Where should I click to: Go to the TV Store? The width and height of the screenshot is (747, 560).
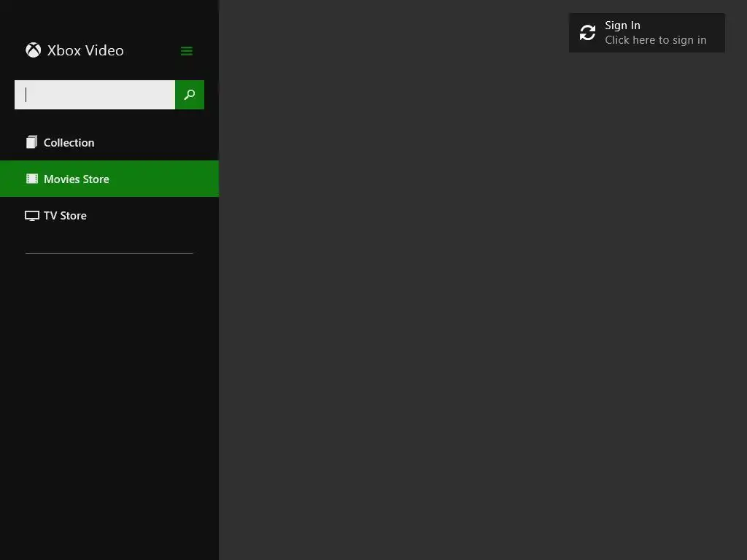coord(109,215)
